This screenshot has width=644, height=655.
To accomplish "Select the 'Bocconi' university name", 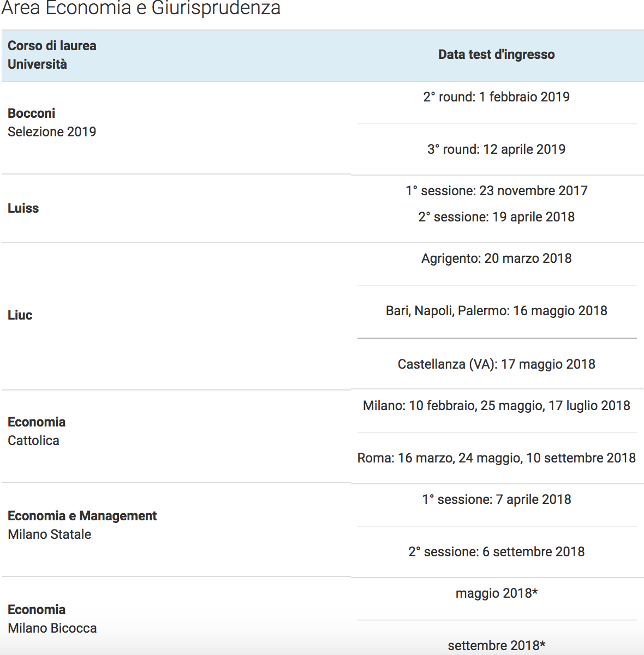I will pos(31,113).
